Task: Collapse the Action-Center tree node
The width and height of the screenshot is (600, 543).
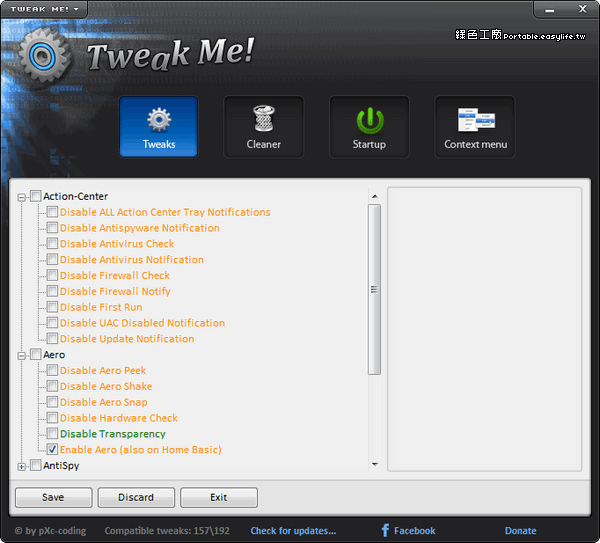Action: click(22, 197)
